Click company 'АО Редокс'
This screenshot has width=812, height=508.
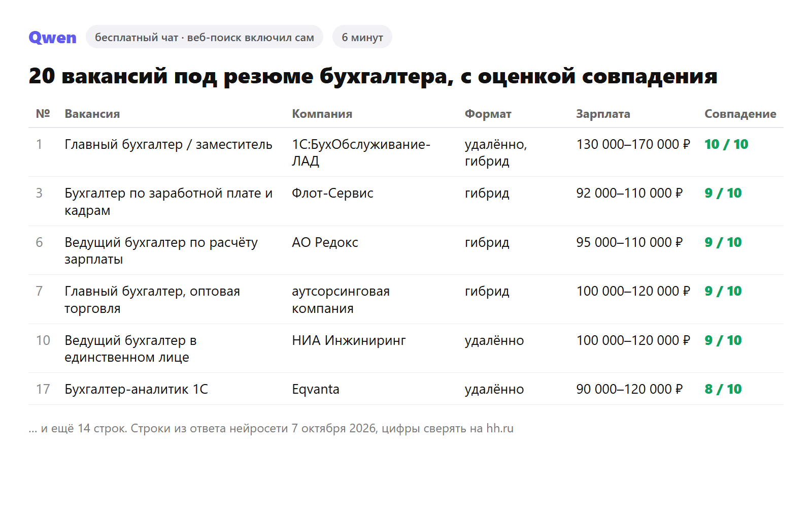tap(325, 242)
